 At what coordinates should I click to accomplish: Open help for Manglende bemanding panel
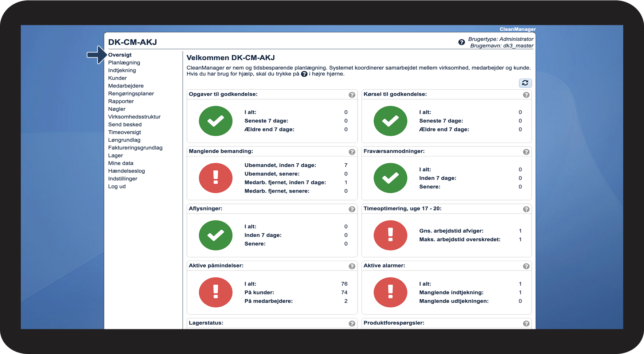pos(352,152)
